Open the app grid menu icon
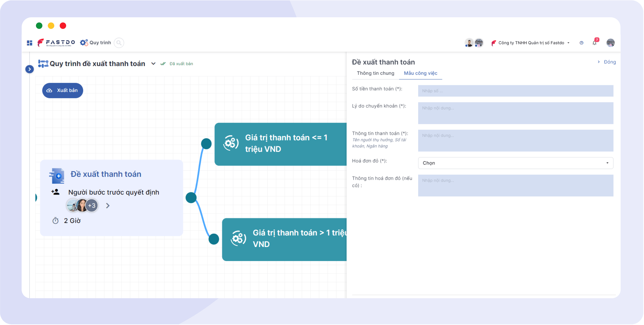Viewport: 644px width, 325px height. [x=30, y=43]
